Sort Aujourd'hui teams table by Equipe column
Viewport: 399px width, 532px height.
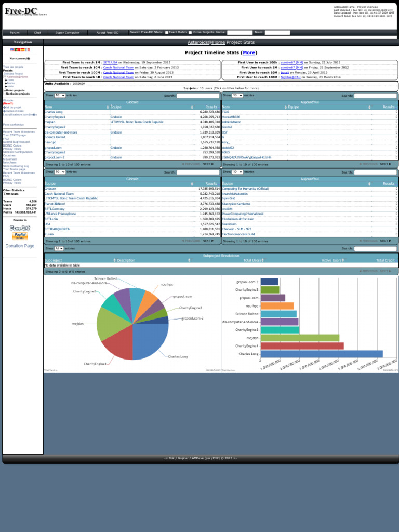point(297,183)
